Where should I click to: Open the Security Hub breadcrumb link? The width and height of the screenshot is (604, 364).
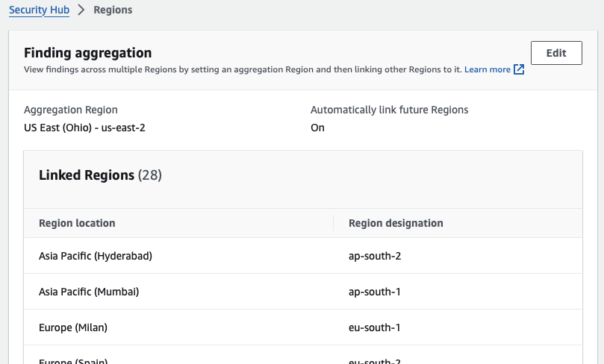[39, 10]
